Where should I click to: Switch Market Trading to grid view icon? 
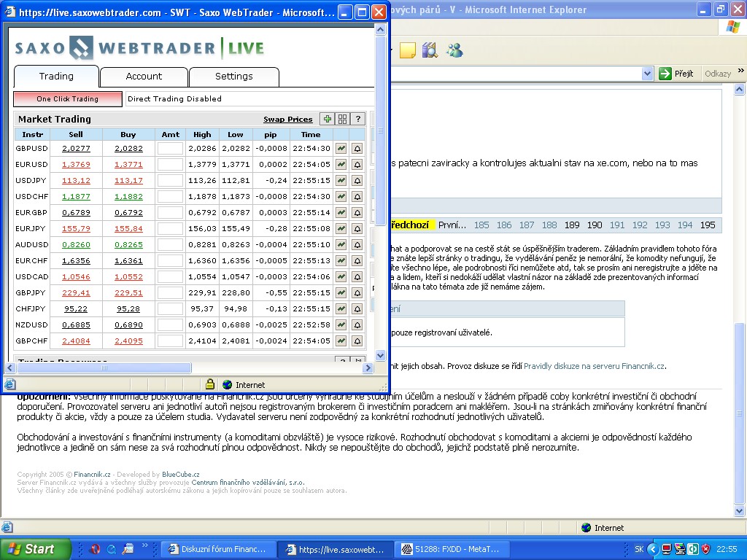(343, 119)
